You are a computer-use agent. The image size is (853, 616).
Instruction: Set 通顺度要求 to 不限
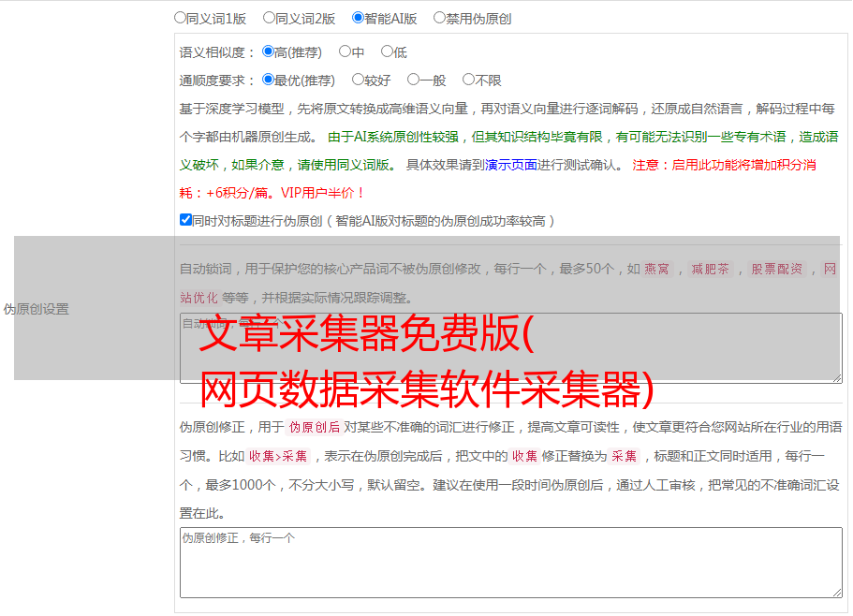coord(468,81)
